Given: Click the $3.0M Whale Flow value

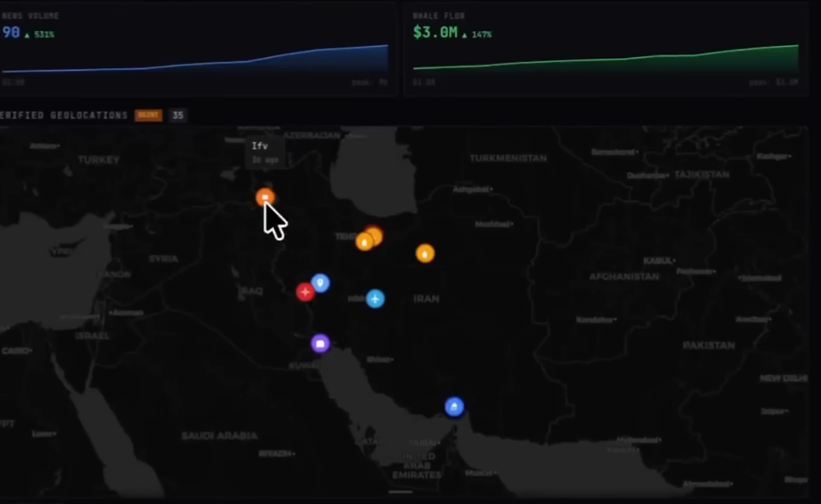Looking at the screenshot, I should click(435, 32).
